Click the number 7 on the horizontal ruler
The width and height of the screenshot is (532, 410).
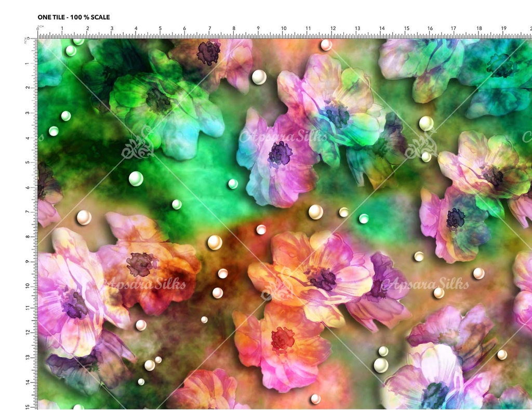pos(210,29)
